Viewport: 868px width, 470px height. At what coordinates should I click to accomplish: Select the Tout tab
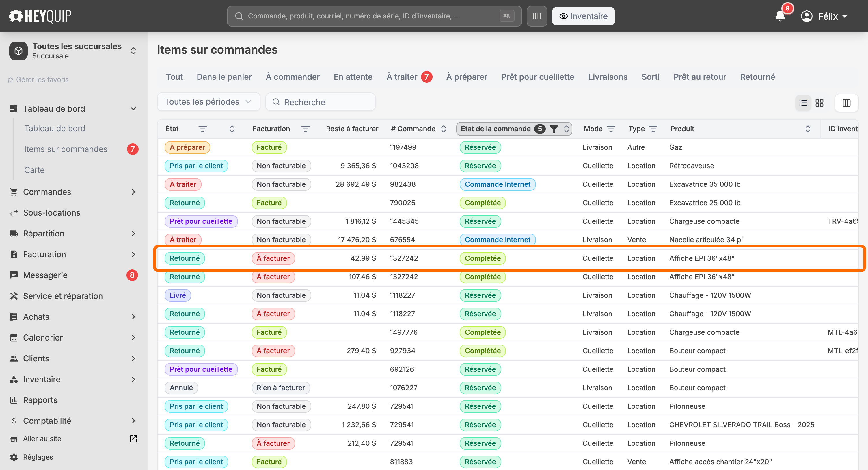click(174, 77)
